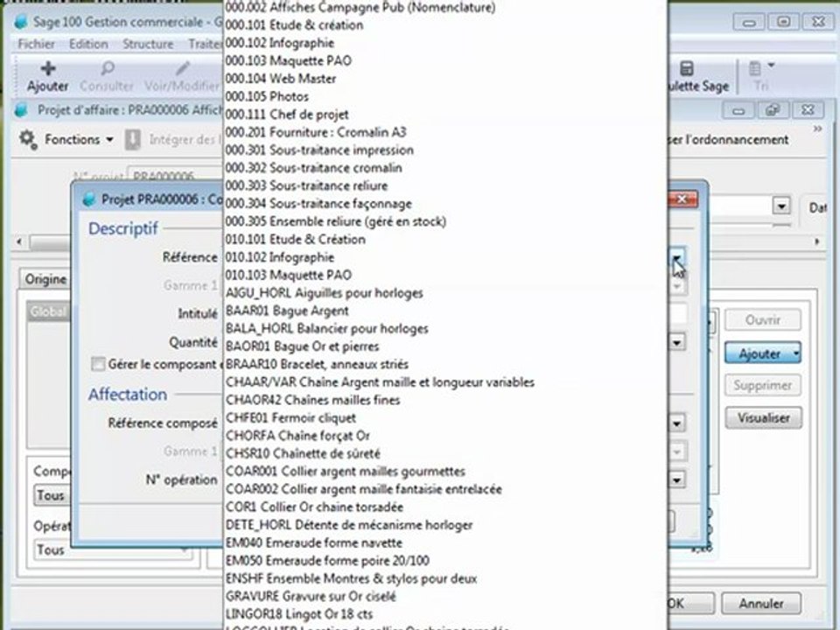Screen dimensions: 840x630
Task: Open the Edition menu
Action: [x=88, y=44]
